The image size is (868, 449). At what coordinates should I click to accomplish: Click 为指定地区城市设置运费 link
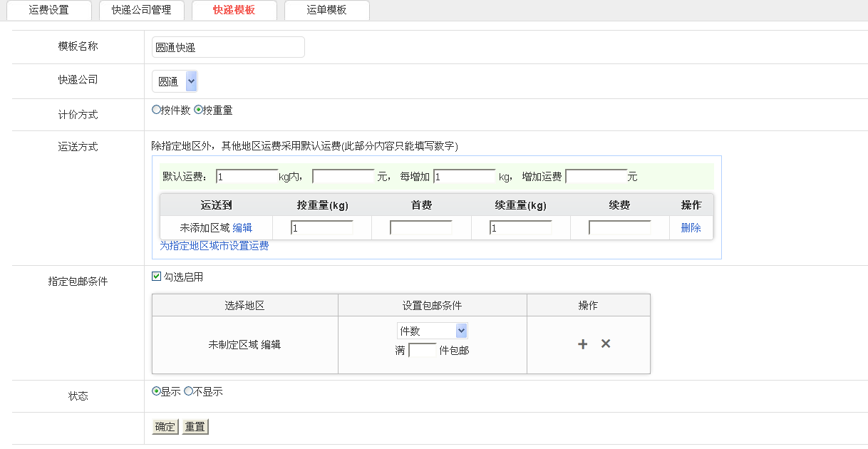(x=215, y=246)
